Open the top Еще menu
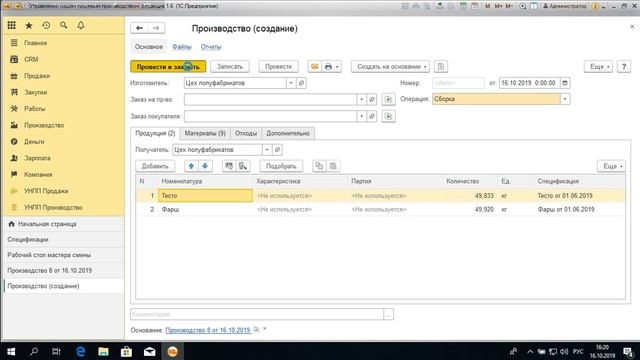640x360 pixels. 599,67
